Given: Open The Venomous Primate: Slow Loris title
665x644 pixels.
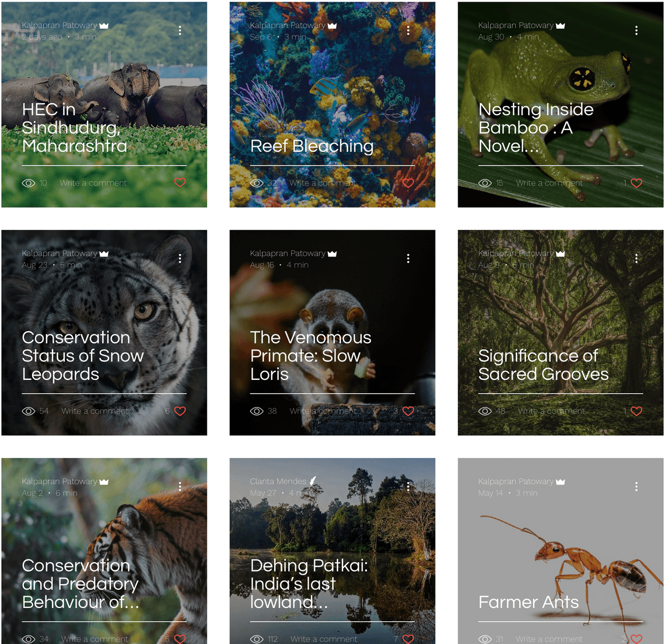Looking at the screenshot, I should point(310,356).
